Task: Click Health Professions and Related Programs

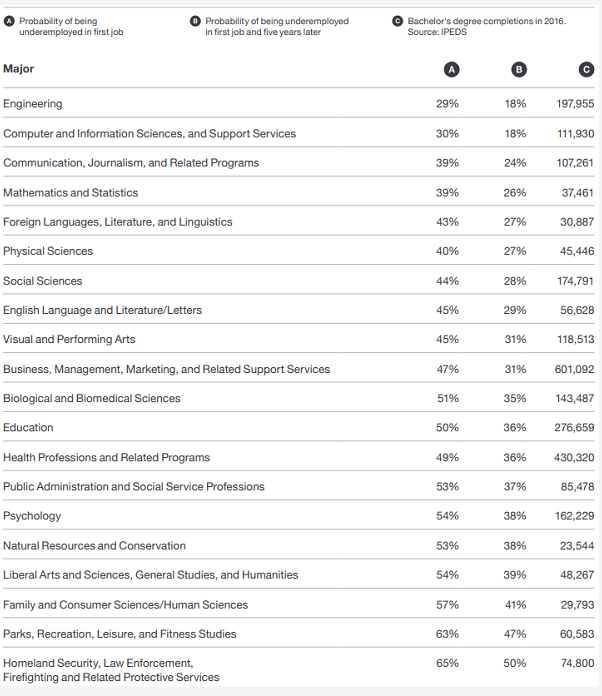Action: (x=107, y=457)
